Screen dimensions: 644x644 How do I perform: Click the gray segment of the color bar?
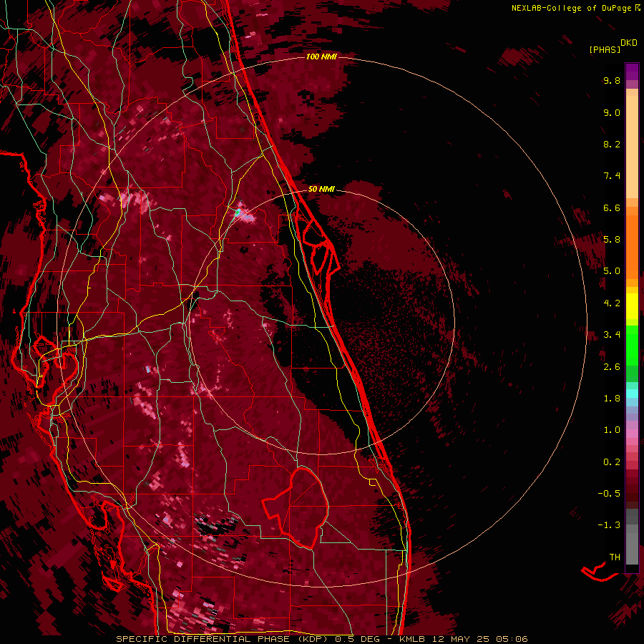[x=632, y=538]
